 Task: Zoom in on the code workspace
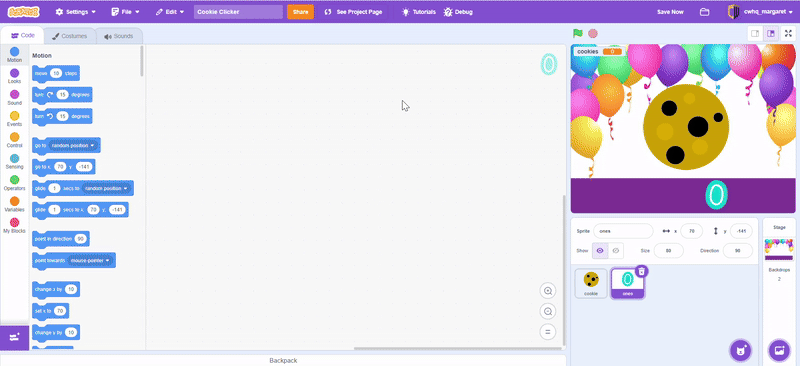pos(548,291)
